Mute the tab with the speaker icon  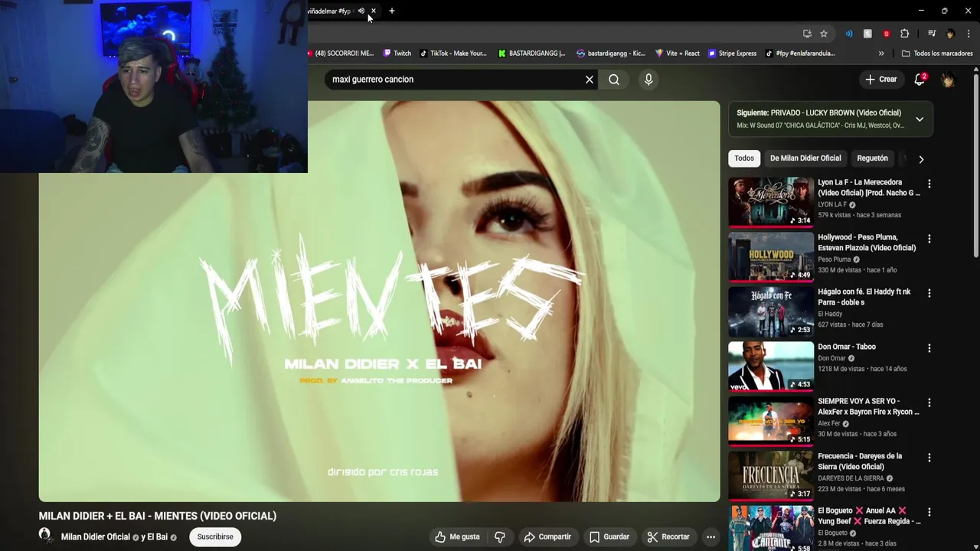pos(361,11)
